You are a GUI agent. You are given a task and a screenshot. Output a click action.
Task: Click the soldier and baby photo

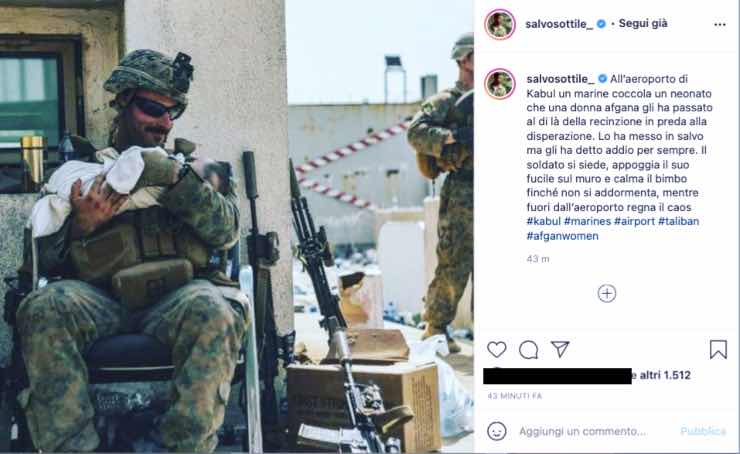click(237, 227)
